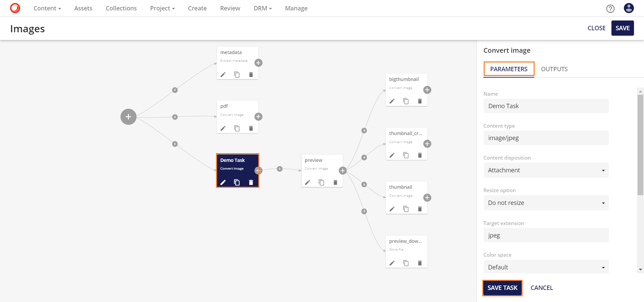
Task: Click the Target extension input field
Action: click(546, 235)
